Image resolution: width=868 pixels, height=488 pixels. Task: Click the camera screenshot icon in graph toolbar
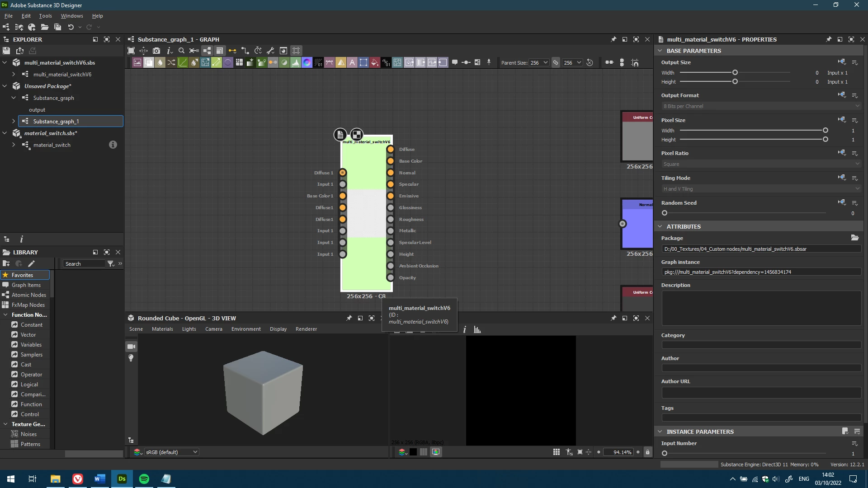click(x=156, y=51)
